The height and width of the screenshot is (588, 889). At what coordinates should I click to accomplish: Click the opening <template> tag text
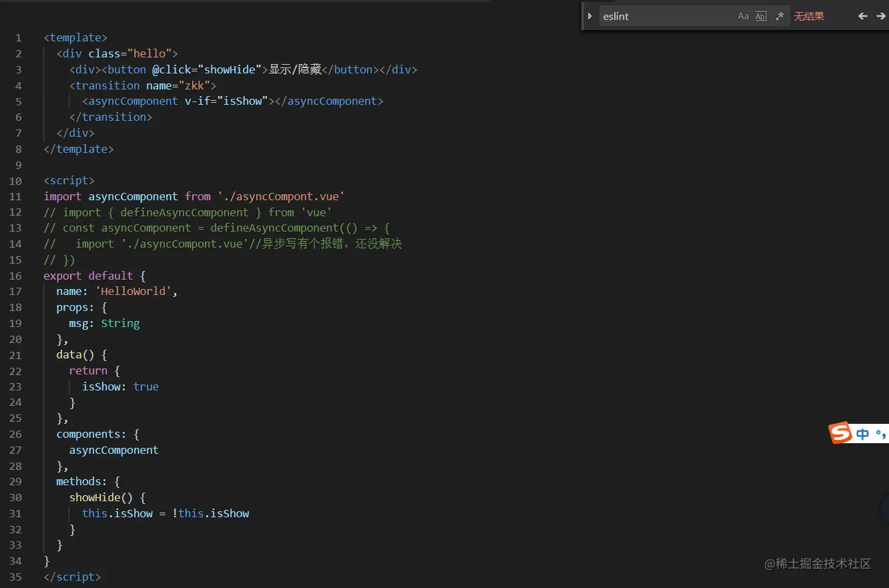(x=75, y=37)
